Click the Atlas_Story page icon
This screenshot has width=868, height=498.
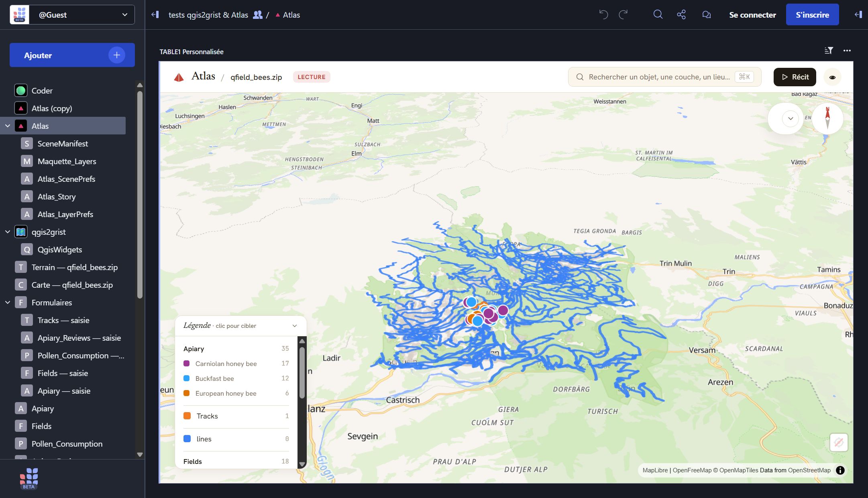pos(27,197)
